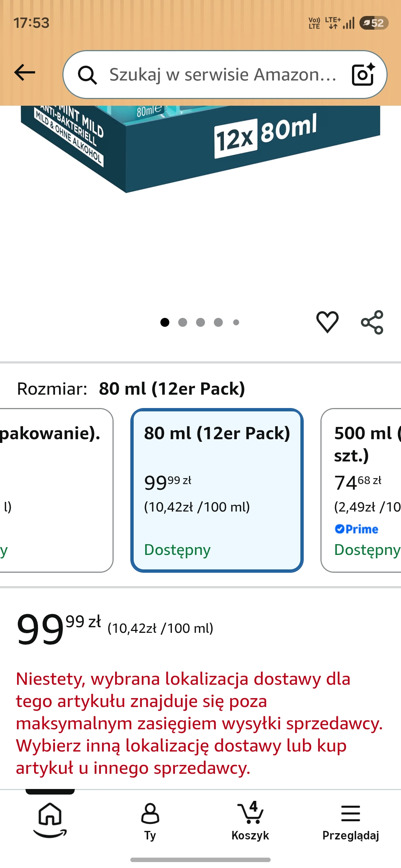Screen dimensions: 401x868
Task: Share this product via share icon
Action: (372, 322)
